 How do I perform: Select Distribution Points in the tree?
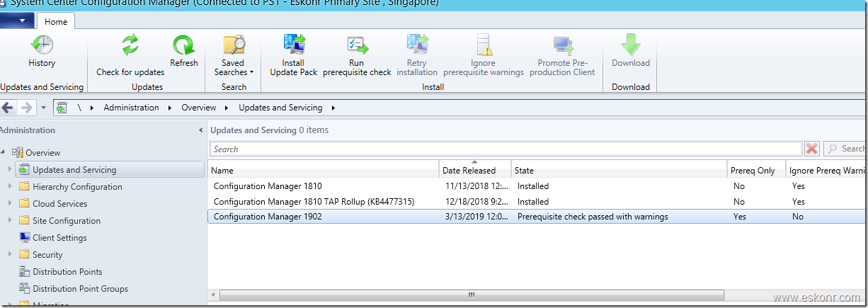point(67,272)
